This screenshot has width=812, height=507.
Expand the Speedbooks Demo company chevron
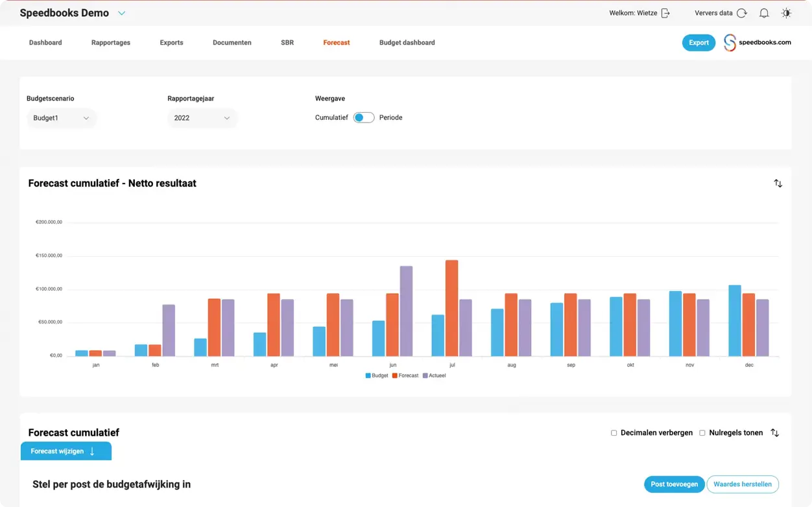(121, 13)
